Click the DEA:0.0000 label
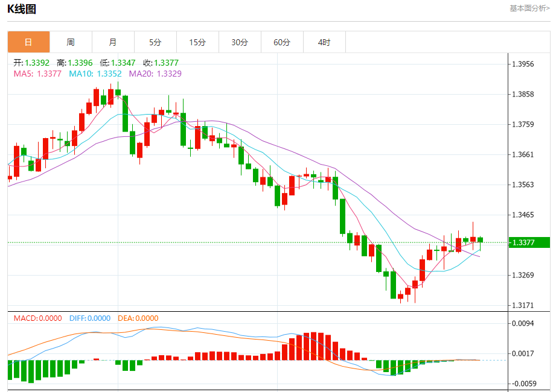556x392 pixels. [x=138, y=318]
